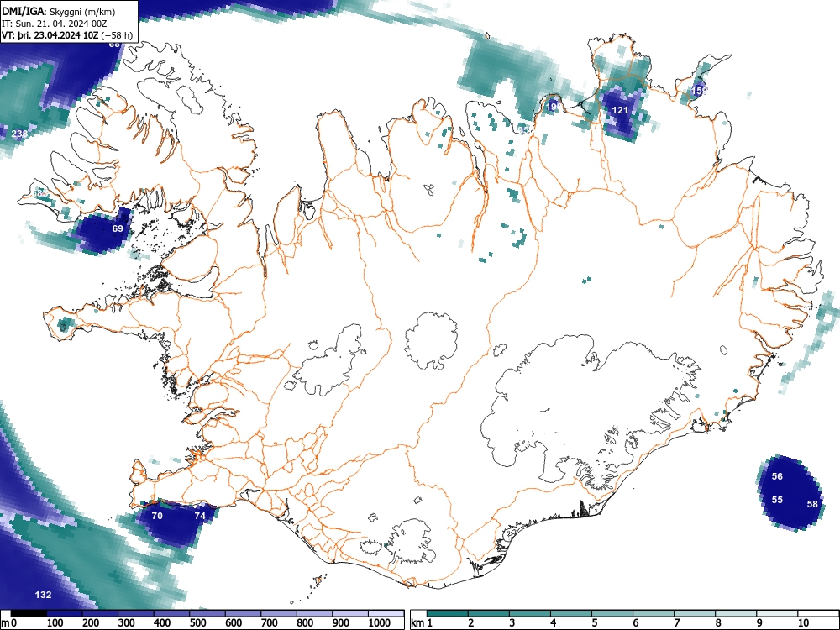Click the black 0 m legend swatch
Screen dimensions: 840x630
[29, 613]
